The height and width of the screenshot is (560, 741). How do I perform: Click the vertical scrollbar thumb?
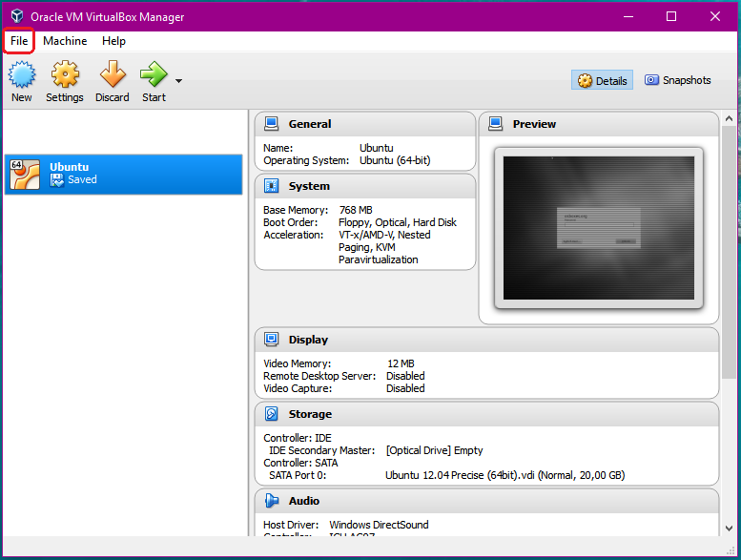point(729,252)
